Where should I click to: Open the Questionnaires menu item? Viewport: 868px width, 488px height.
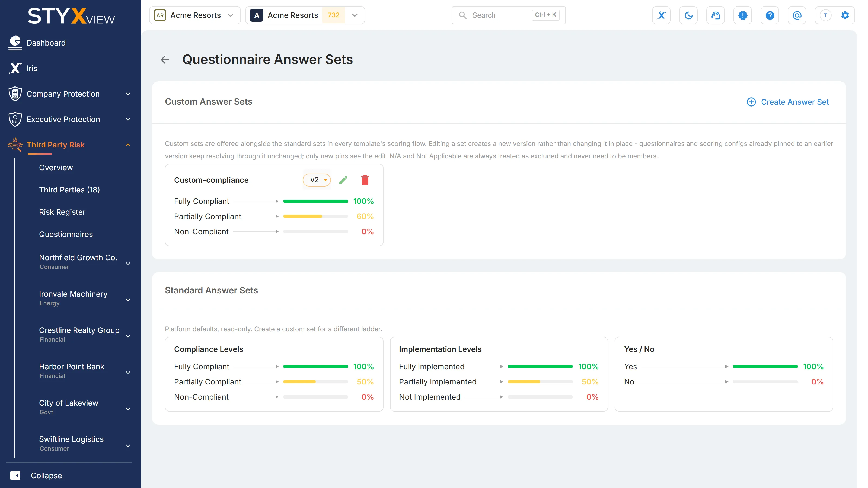(x=66, y=234)
